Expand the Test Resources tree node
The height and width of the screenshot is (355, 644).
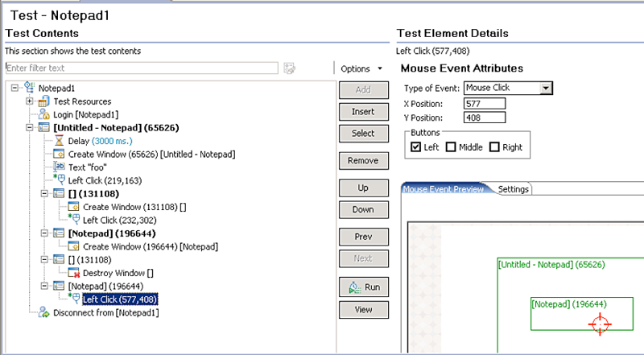(x=30, y=101)
